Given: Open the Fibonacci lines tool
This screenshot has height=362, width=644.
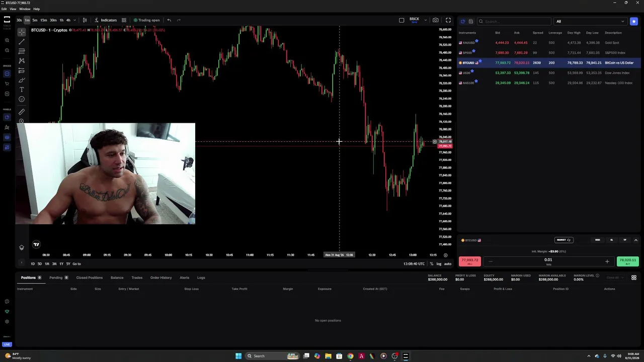Looking at the screenshot, I should click(x=22, y=51).
